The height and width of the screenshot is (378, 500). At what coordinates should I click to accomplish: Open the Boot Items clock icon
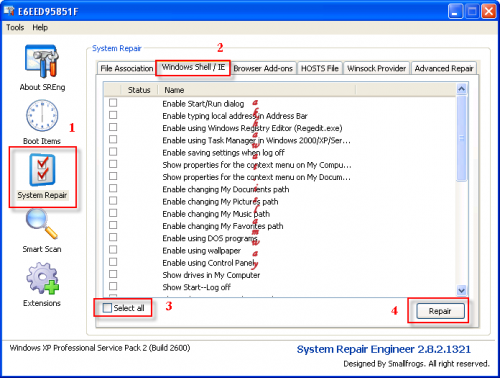[x=42, y=115]
